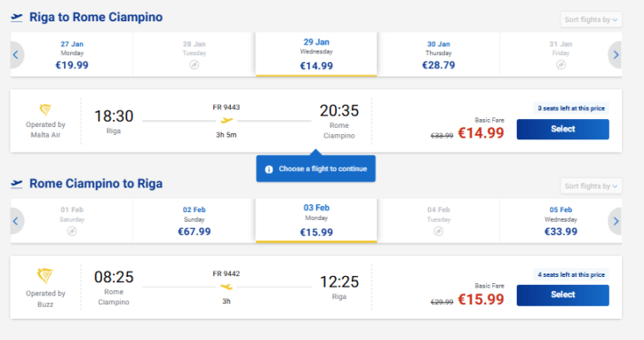Image resolution: width=644 pixels, height=340 pixels.
Task: Pick the 02 Feb Sunday €67.99 date tab
Action: 194,221
